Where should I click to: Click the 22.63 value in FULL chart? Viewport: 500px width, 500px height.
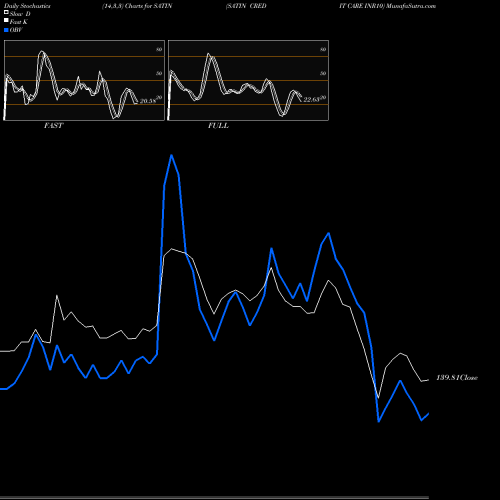312,99
